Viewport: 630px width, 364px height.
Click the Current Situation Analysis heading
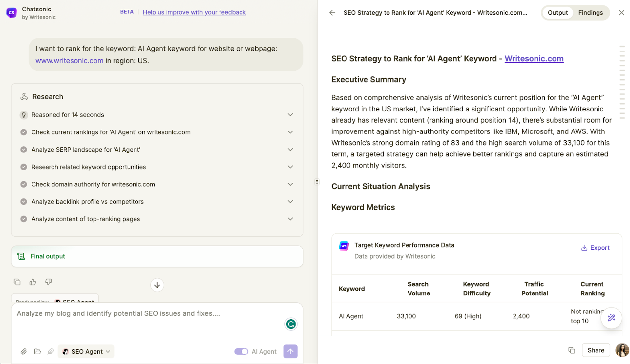pos(381,186)
